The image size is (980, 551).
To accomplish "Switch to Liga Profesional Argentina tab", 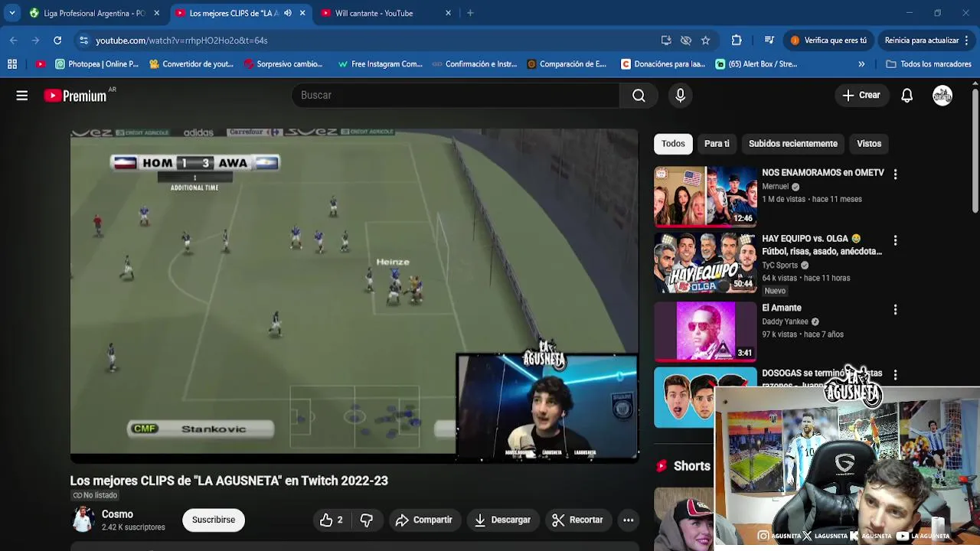I will pos(95,13).
